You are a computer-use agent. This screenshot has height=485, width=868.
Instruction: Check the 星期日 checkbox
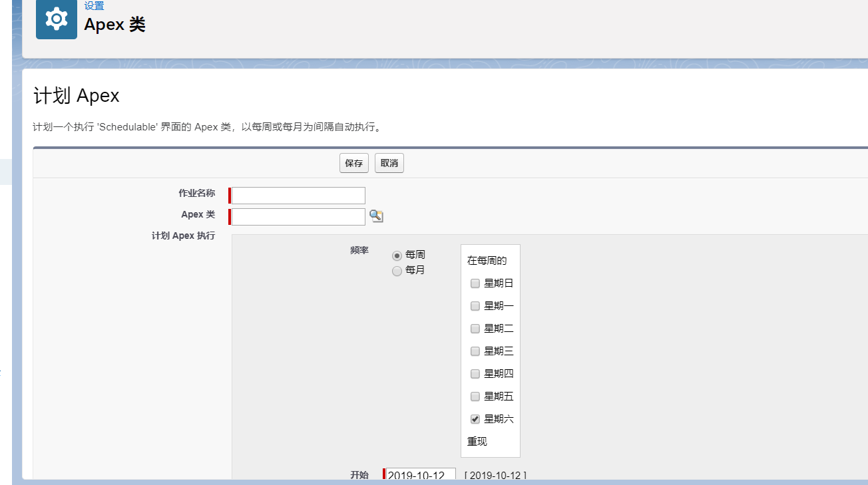point(475,283)
